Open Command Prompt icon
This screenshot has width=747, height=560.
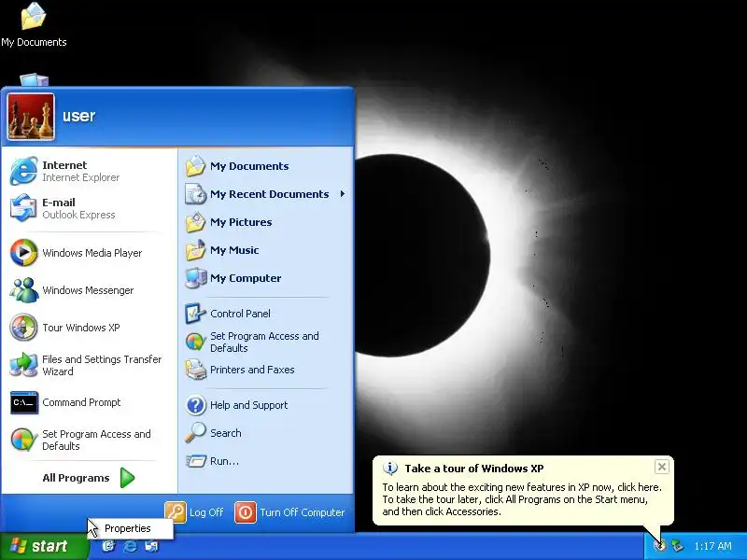23,402
